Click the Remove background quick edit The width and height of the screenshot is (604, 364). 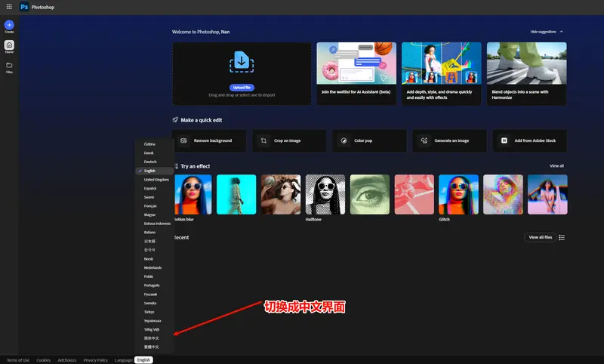[x=209, y=140]
